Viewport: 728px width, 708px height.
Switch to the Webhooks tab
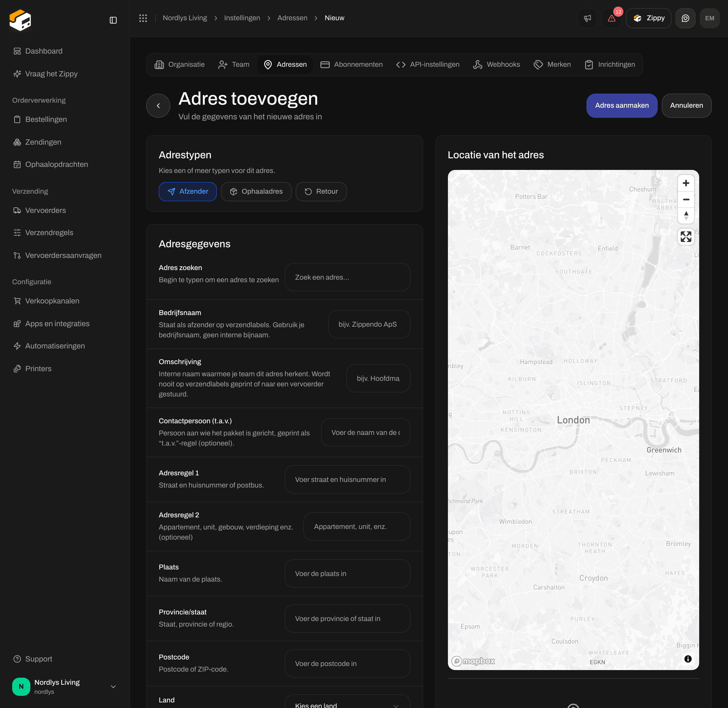[496, 65]
